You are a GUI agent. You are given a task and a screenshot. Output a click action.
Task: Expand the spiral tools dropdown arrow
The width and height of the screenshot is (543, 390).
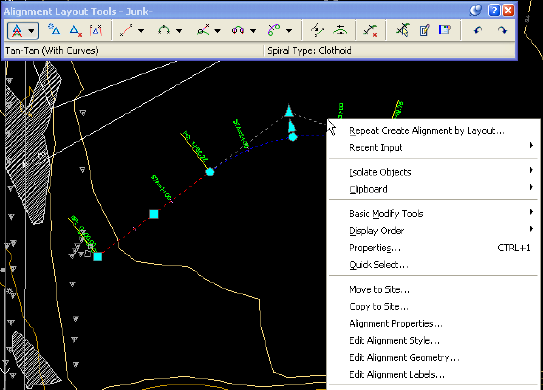click(289, 31)
